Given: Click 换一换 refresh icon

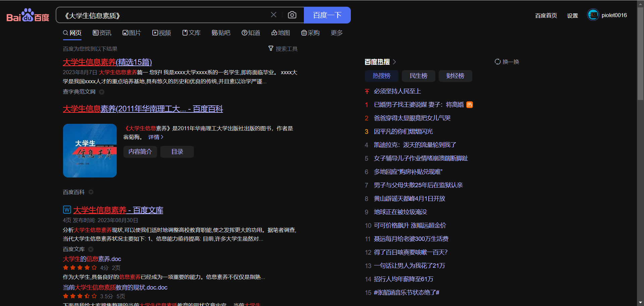Looking at the screenshot, I should tap(498, 62).
